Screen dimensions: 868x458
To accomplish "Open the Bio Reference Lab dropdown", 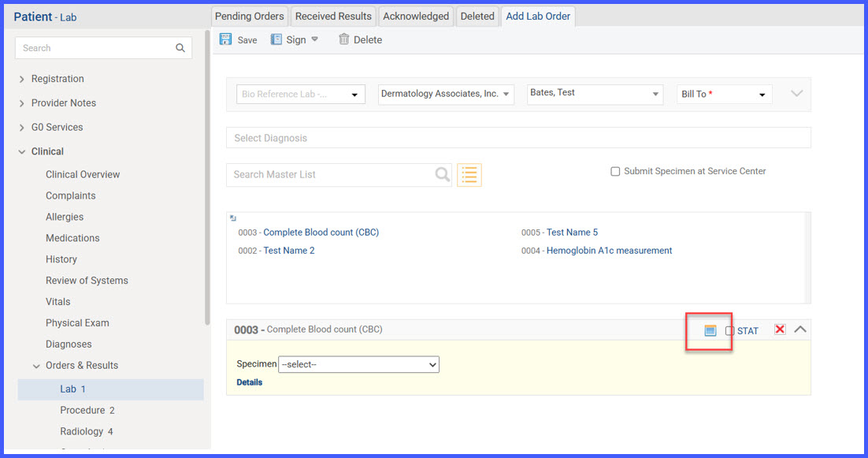I will 301,94.
